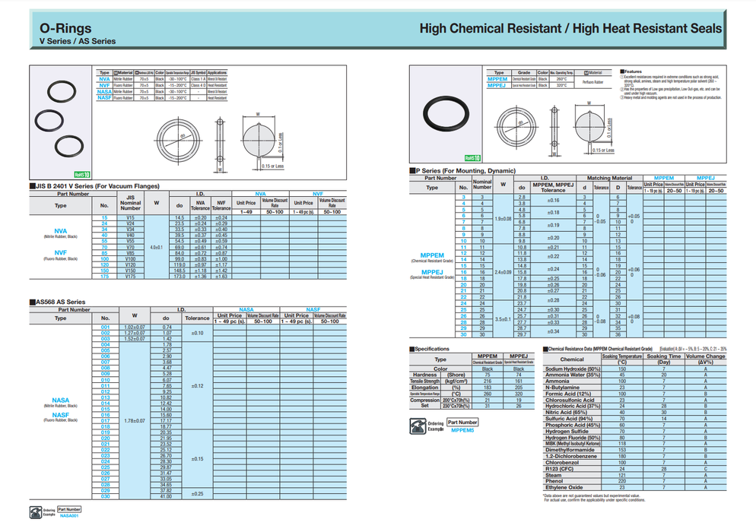Image resolution: width=756 pixels, height=532 pixels.
Task: Click the Ordering Example icon beside MPPEM5
Action: click(436, 425)
